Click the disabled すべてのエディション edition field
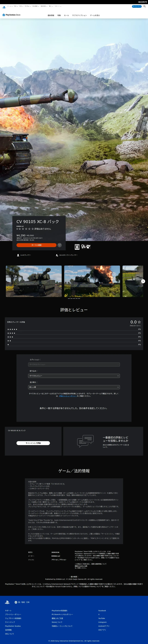The width and height of the screenshot is (148, 644). point(74,364)
